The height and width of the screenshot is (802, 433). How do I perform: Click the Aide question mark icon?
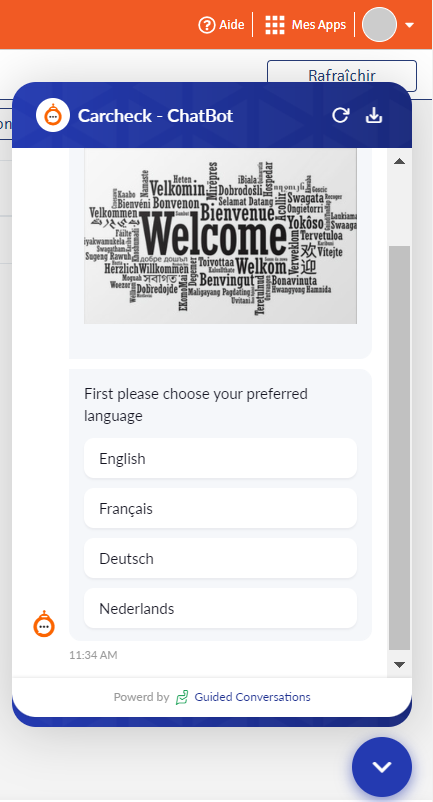(x=207, y=25)
